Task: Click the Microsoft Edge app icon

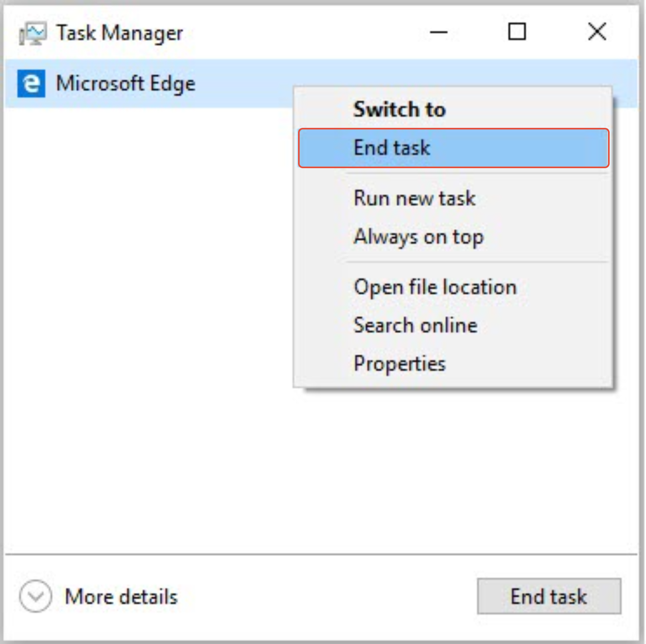Action: (x=31, y=83)
